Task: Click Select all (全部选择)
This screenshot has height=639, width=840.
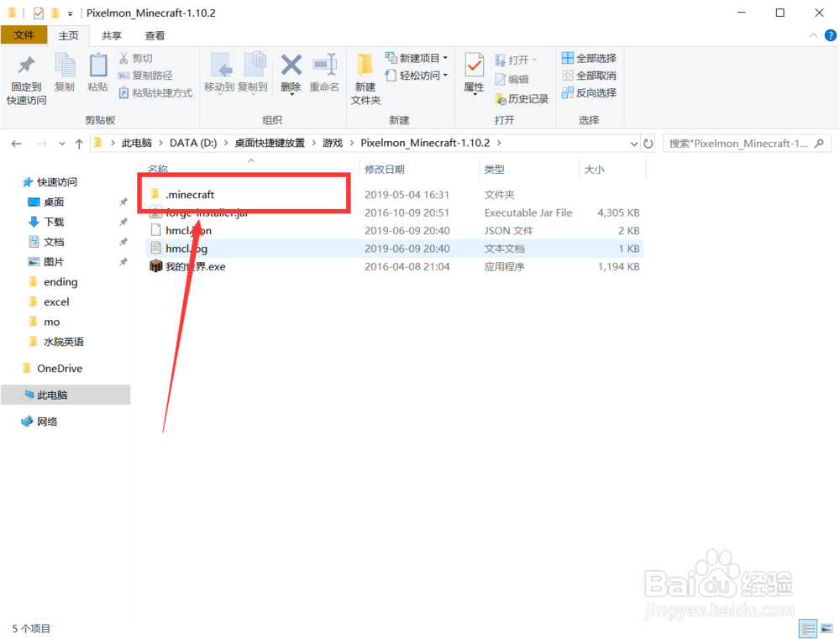Action: (590, 58)
